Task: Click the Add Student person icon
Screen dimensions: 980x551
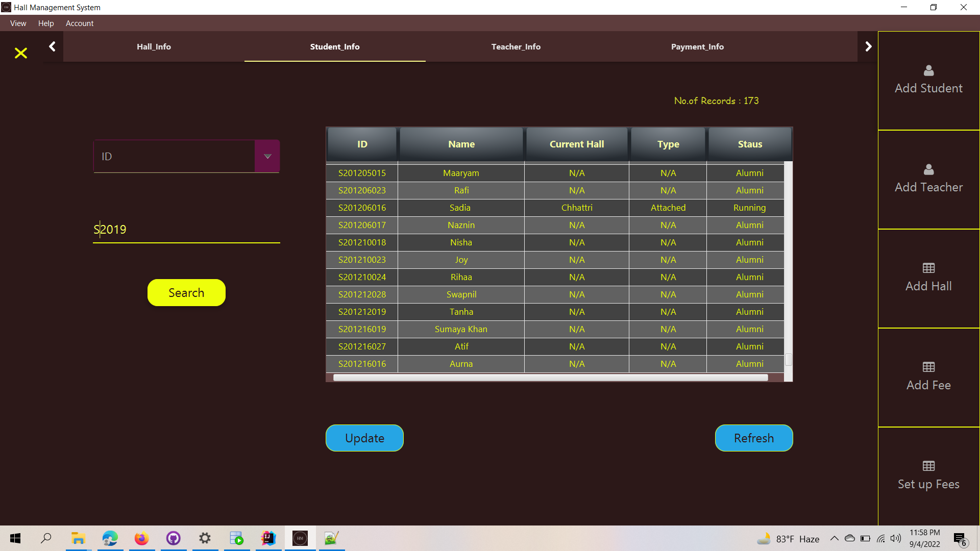Action: (x=928, y=70)
